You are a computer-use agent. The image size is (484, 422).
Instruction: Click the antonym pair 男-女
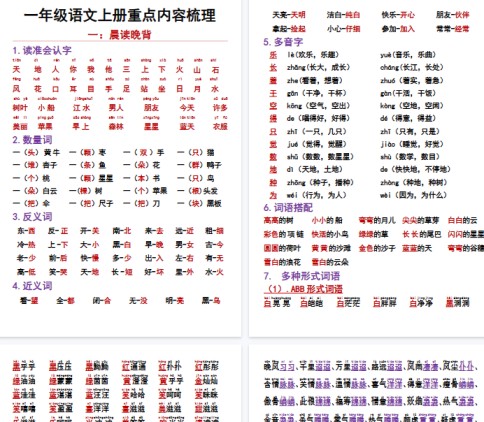point(184,245)
